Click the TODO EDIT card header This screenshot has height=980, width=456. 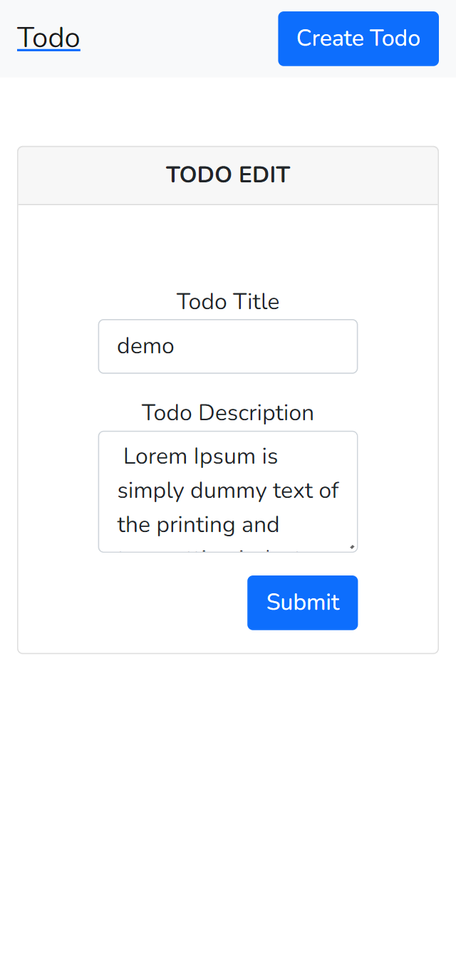click(x=228, y=175)
